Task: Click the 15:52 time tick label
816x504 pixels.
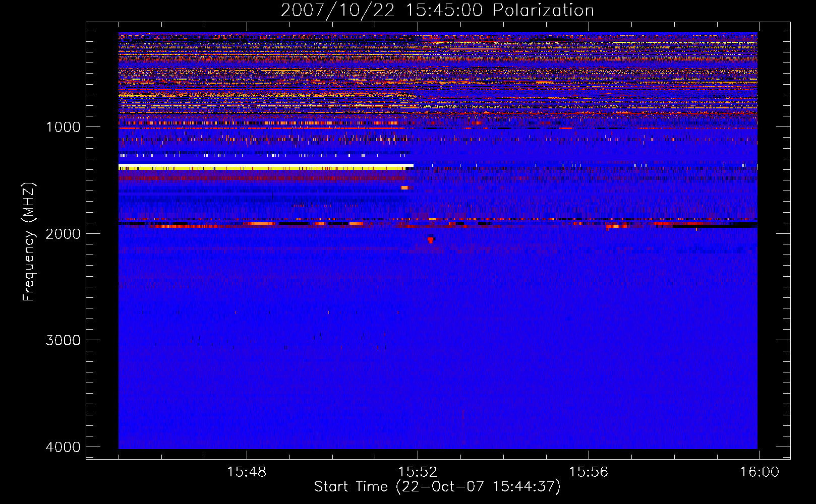Action: click(418, 472)
